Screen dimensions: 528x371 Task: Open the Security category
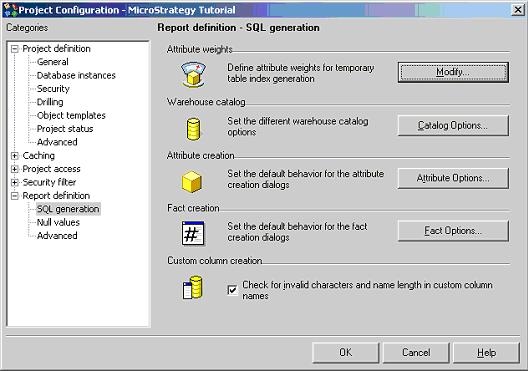coord(53,89)
